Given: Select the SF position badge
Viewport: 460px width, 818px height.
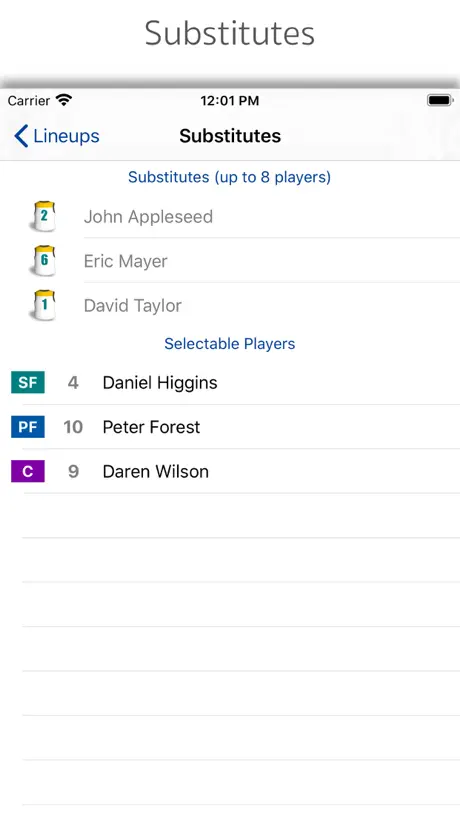Looking at the screenshot, I should pos(28,382).
